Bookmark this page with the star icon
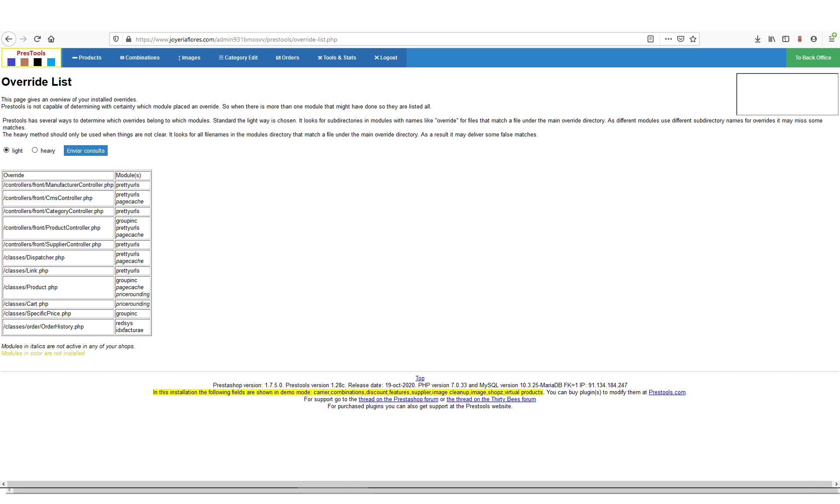Image resolution: width=840 pixels, height=504 pixels. [693, 39]
